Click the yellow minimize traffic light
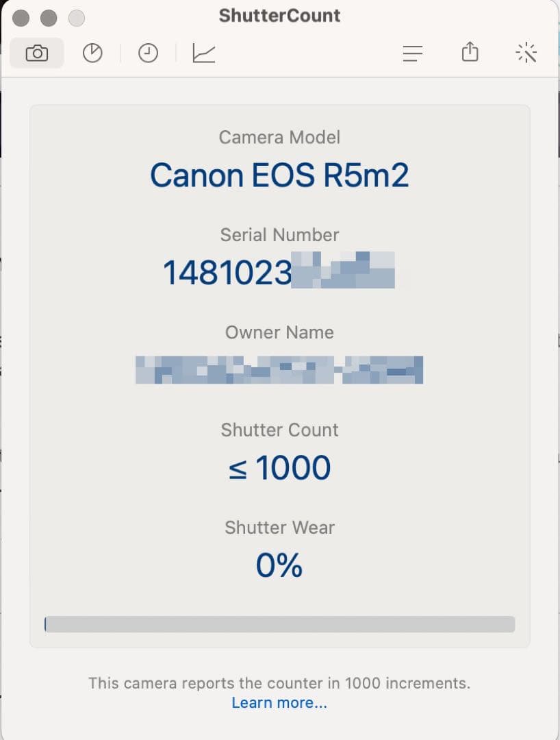This screenshot has height=740, width=560. 48,18
